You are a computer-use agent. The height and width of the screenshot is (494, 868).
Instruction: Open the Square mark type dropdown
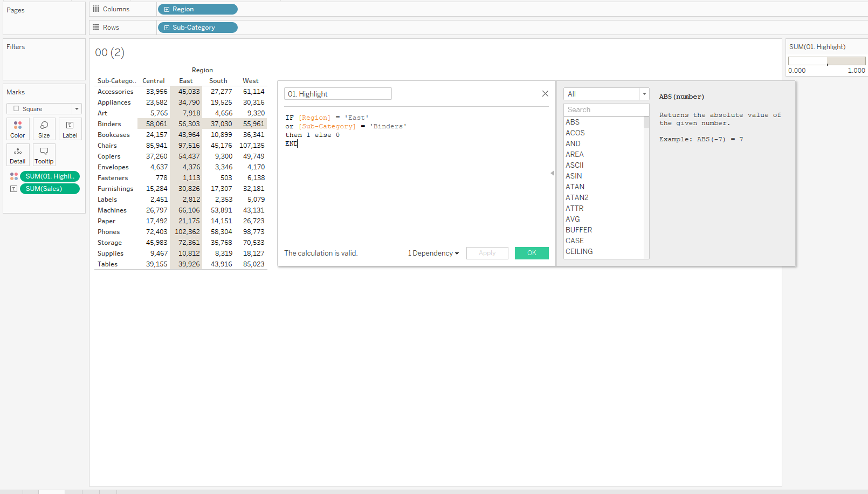(44, 109)
